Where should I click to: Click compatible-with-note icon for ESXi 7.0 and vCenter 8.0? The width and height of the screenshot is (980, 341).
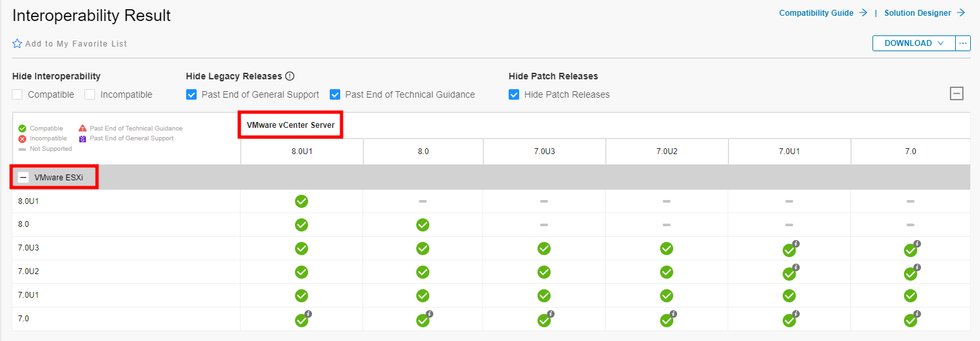point(423,320)
